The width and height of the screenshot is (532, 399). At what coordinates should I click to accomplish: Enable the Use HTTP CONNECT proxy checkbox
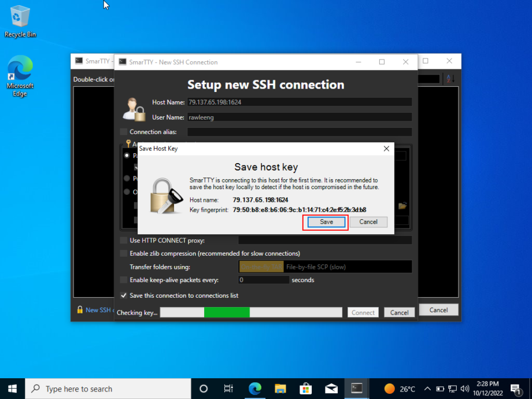(x=123, y=241)
